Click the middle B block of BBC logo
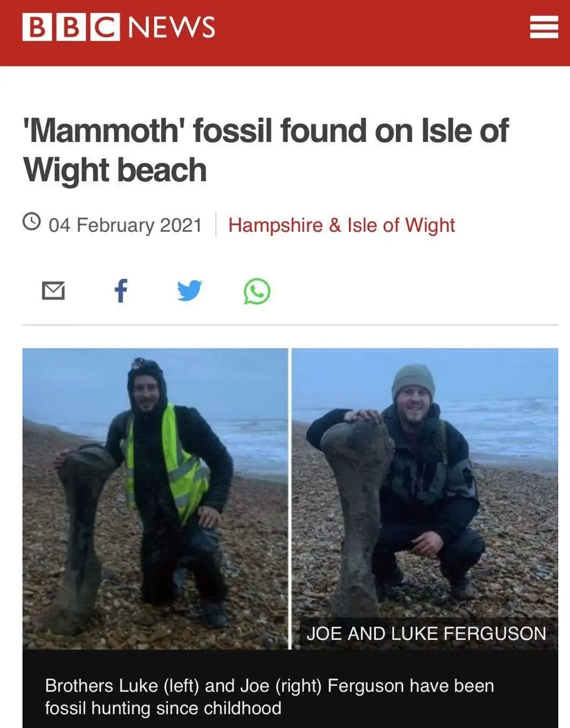 70,27
